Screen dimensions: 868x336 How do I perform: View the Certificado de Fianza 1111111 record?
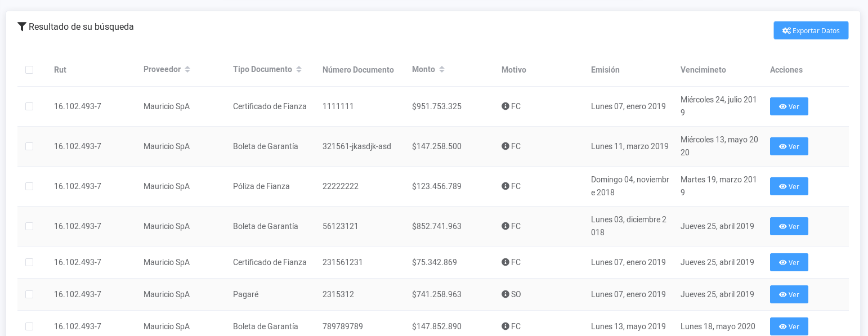tap(789, 106)
